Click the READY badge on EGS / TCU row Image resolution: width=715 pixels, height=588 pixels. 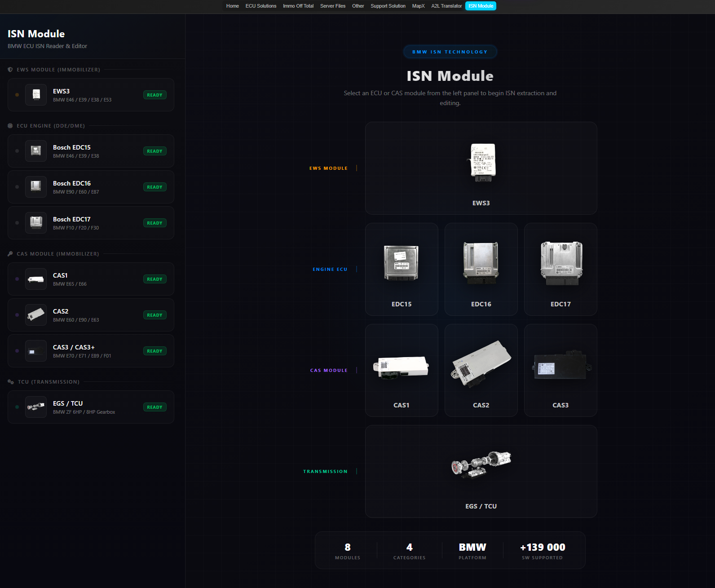pyautogui.click(x=154, y=407)
